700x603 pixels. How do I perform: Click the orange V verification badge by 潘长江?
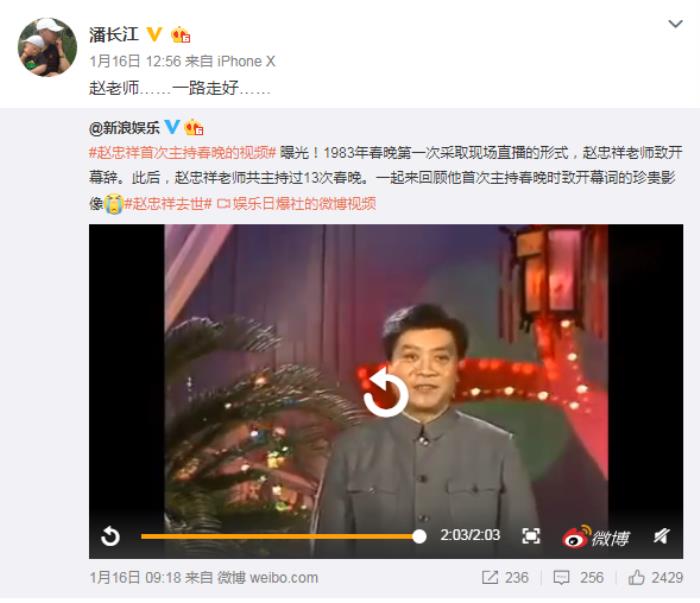coord(154,34)
